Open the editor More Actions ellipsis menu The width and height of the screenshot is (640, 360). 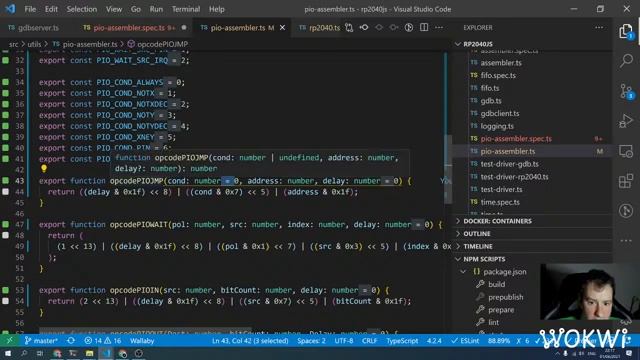439,28
